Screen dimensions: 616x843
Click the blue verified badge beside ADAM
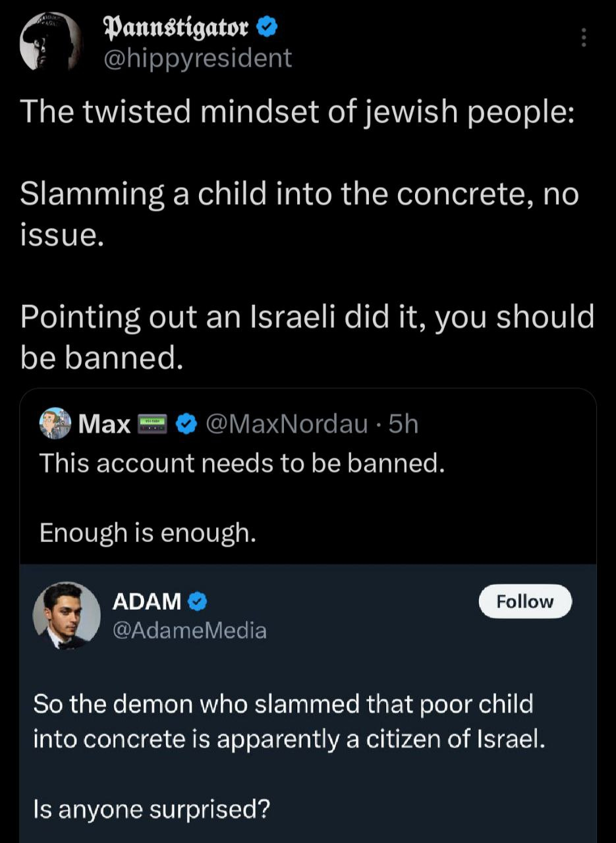tap(199, 601)
